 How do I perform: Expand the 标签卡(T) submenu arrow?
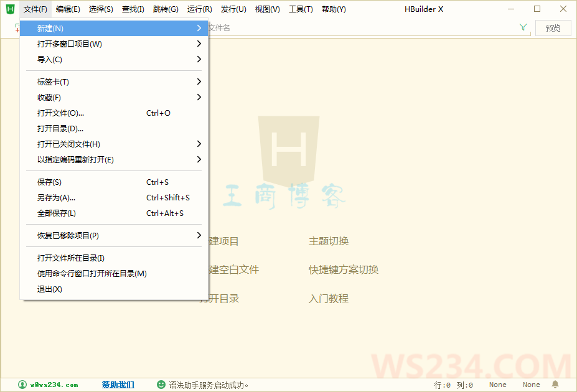[199, 82]
